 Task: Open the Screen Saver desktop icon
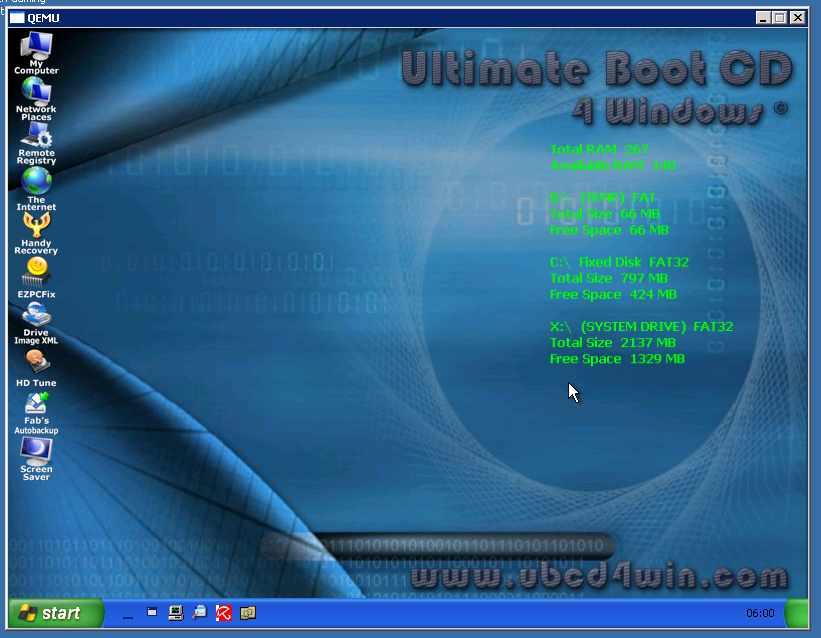coord(36,459)
